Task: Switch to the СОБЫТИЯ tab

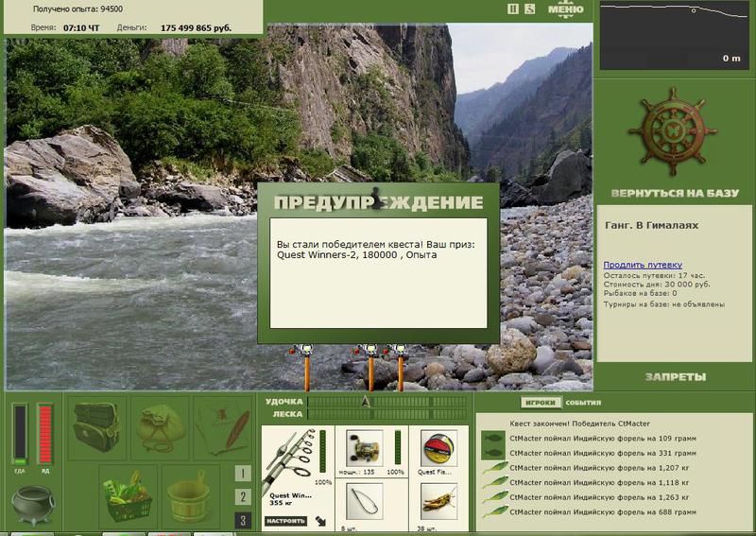Action: 583,403
